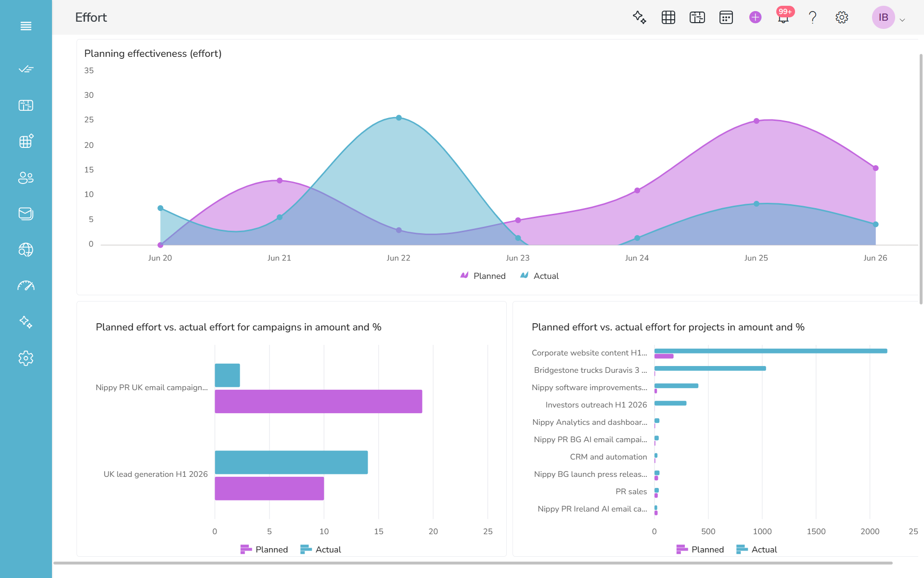Viewport: 924px width, 578px height.
Task: Open the settings gear in sidebar
Action: click(x=26, y=358)
